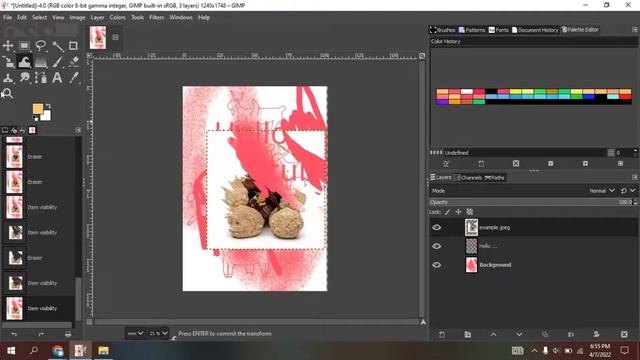Select the Unified Transform tool
The image size is (640, 360).
[8, 62]
